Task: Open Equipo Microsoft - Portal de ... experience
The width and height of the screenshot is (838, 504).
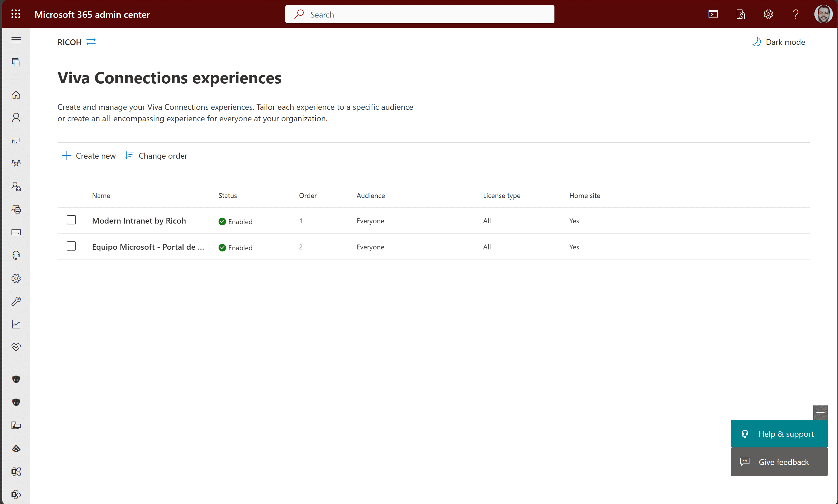Action: pos(148,247)
